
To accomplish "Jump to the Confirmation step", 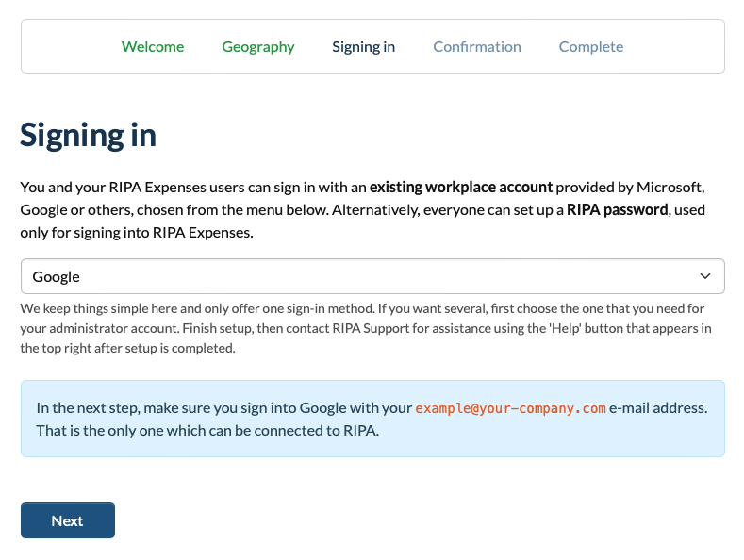I will tap(477, 46).
